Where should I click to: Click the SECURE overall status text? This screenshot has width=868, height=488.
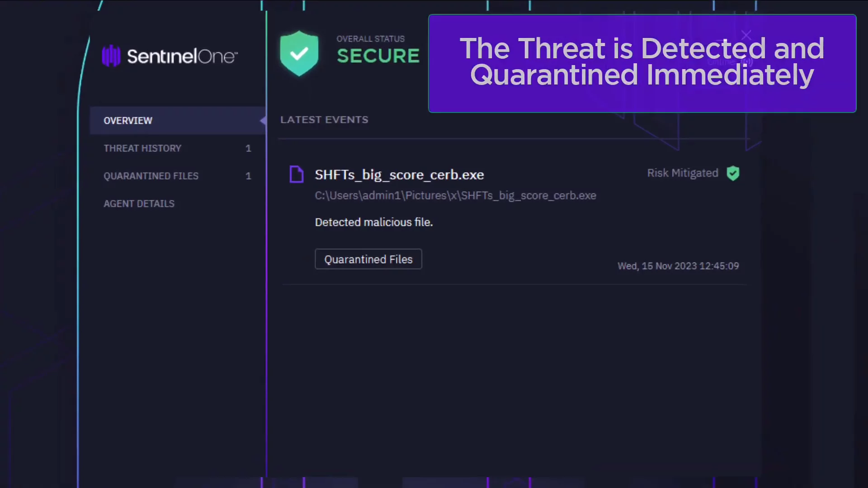378,56
